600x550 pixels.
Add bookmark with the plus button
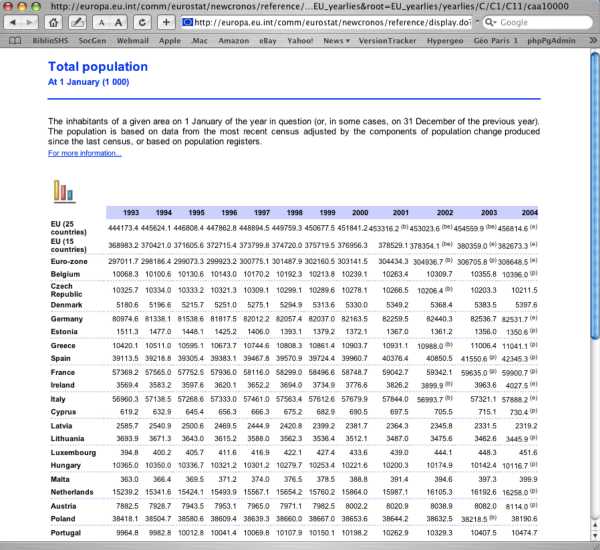point(166,23)
